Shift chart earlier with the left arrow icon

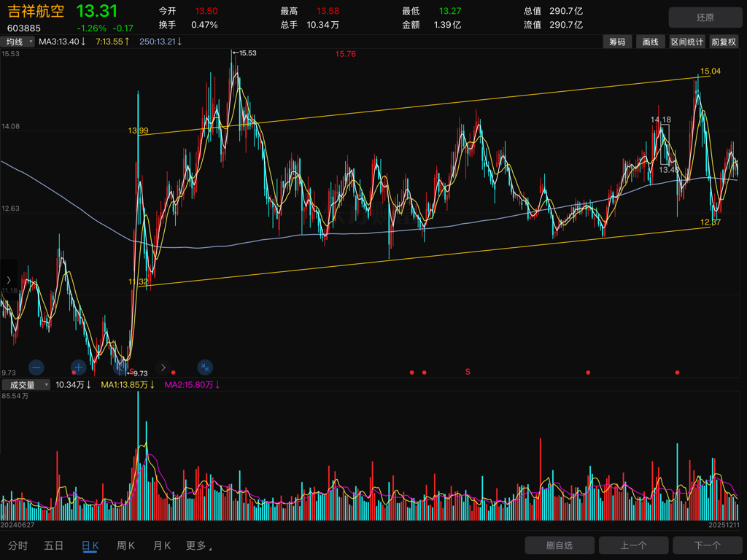click(x=120, y=367)
